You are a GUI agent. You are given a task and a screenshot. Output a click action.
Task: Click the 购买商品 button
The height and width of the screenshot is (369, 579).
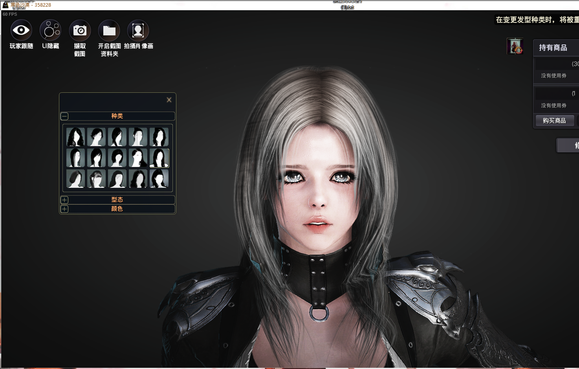554,121
